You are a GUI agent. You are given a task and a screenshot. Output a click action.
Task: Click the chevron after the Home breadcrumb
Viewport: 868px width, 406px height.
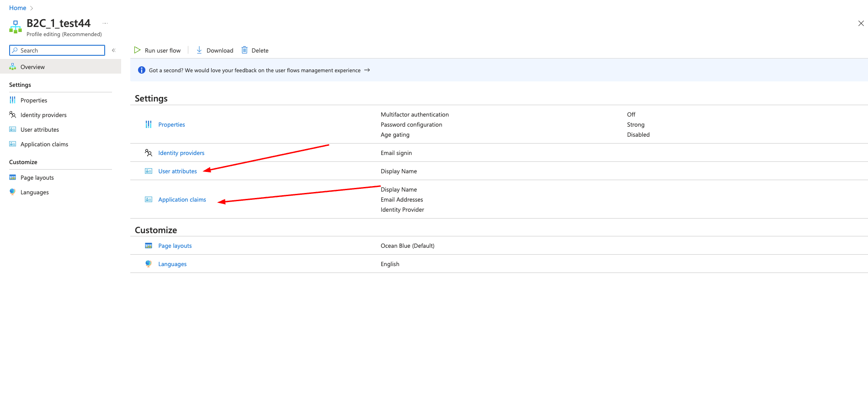32,8
